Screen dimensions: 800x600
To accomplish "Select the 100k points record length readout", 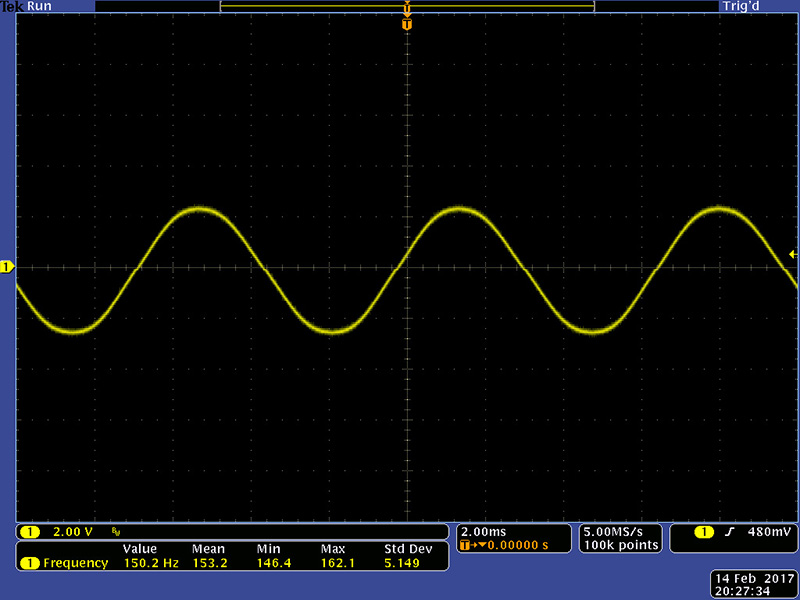I will click(620, 545).
